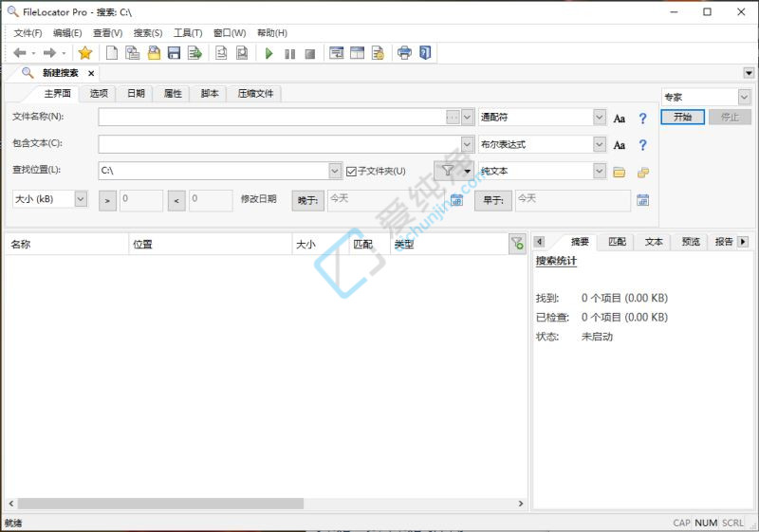Open the 搜索(S) menu
This screenshot has height=532, width=759.
point(148,33)
